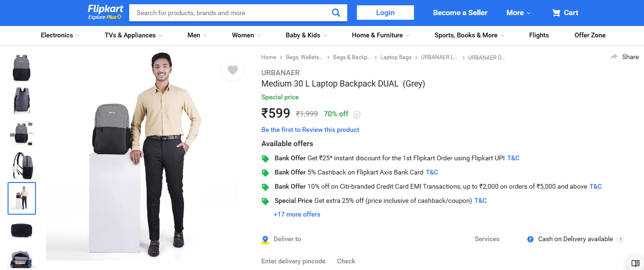
Task: Click the Enter delivery pincode field
Action: [293, 261]
